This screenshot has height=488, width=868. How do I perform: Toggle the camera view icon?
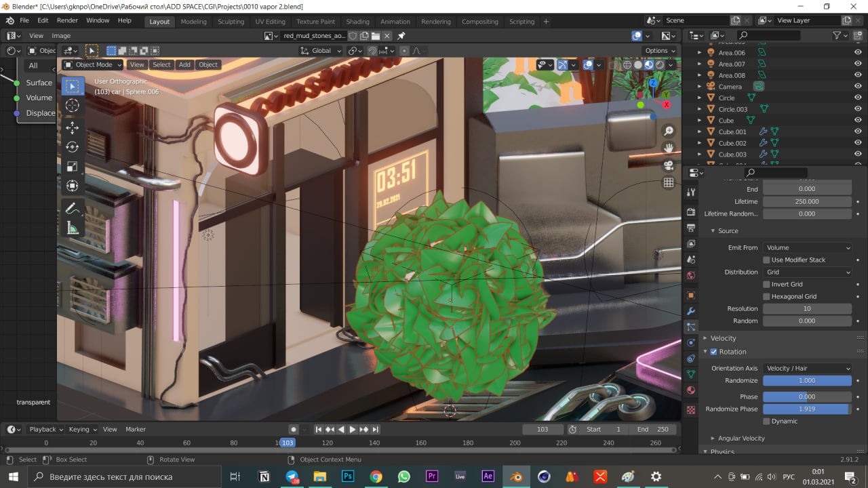pos(669,165)
